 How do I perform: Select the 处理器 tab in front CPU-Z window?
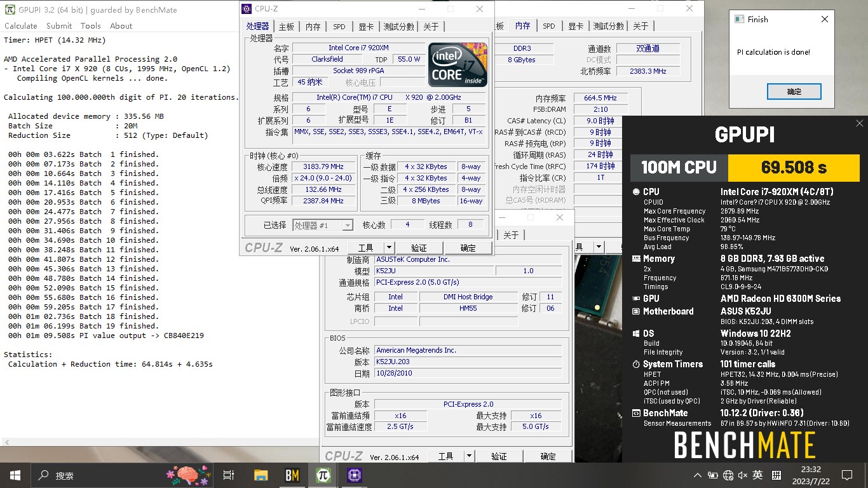258,26
